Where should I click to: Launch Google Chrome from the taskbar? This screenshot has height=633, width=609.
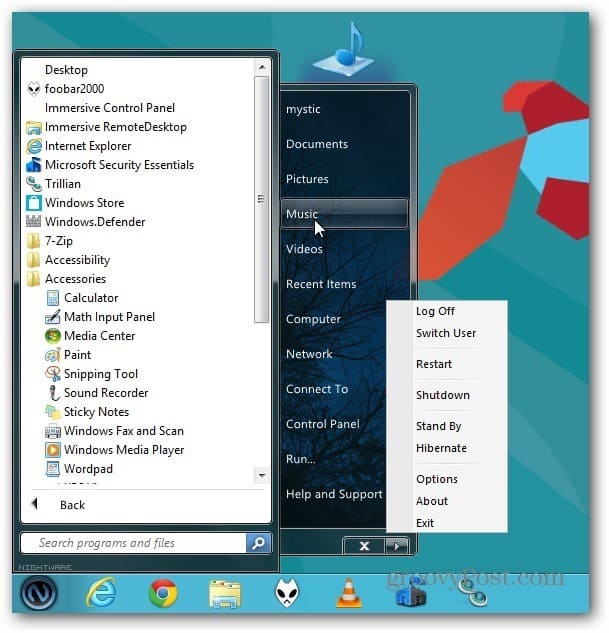tap(163, 593)
